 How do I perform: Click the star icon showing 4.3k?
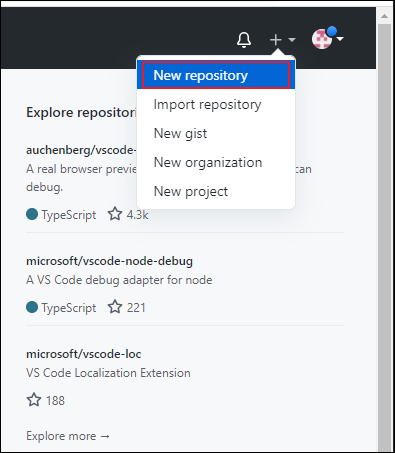(115, 214)
